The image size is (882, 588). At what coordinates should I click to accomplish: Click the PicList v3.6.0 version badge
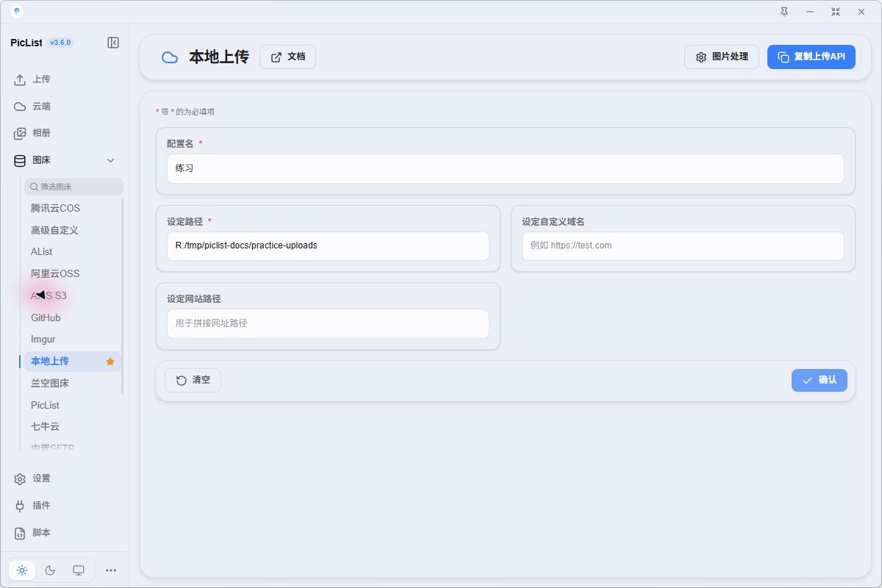pos(60,43)
